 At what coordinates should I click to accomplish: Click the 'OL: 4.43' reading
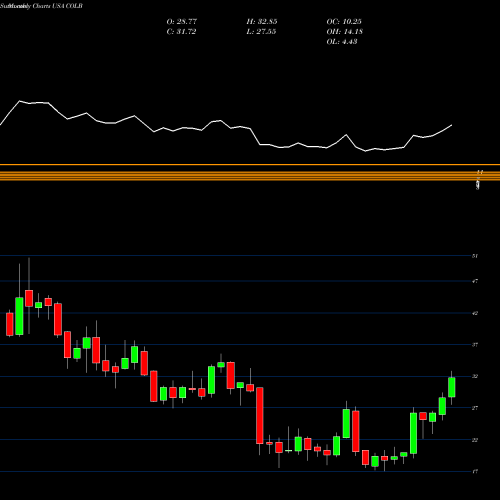342,42
